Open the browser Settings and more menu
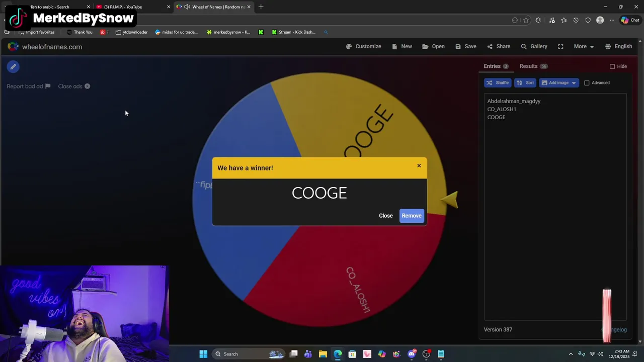644x362 pixels. click(612, 20)
